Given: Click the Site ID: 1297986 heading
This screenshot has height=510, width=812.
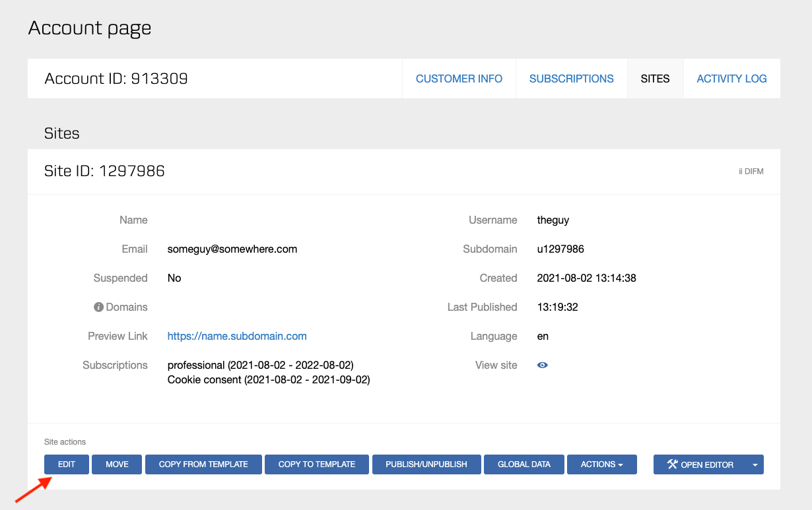Looking at the screenshot, I should pos(104,172).
